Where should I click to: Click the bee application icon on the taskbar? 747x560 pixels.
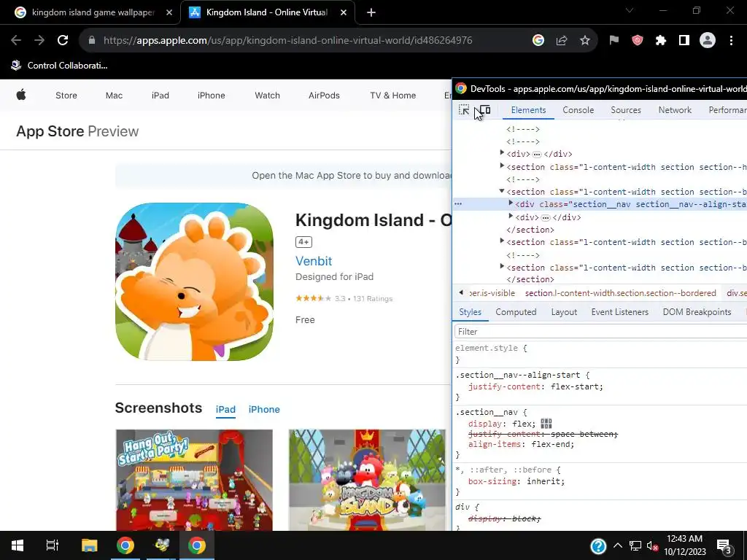pos(162,545)
